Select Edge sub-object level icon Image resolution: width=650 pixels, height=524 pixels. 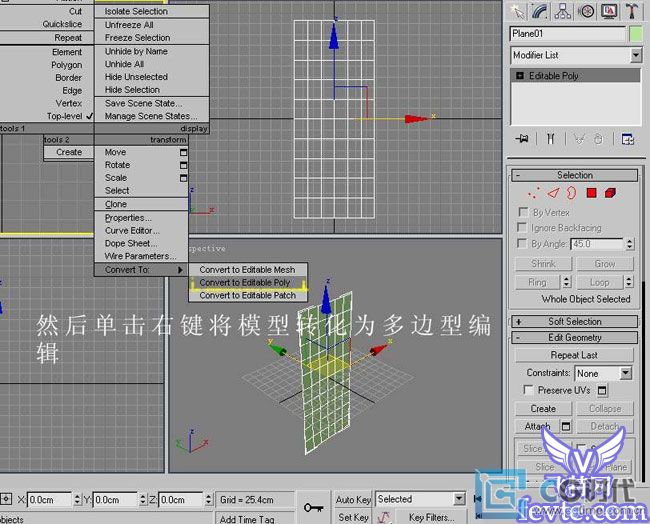553,193
